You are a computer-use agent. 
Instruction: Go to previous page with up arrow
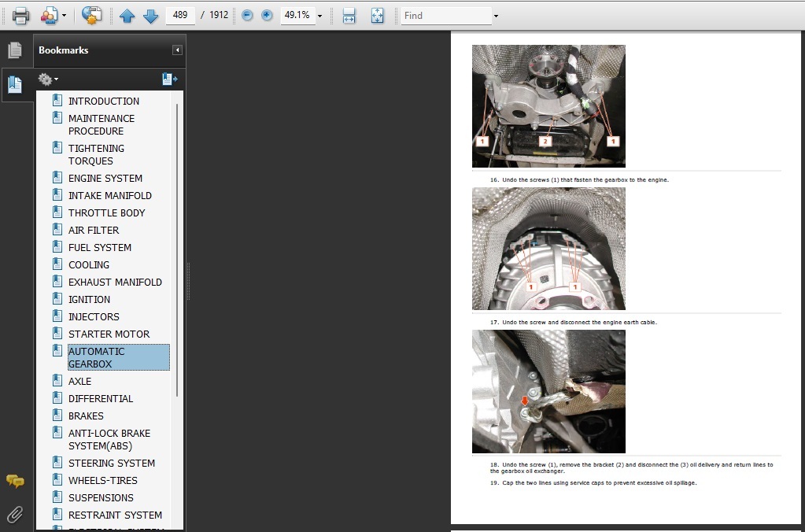[x=127, y=15]
